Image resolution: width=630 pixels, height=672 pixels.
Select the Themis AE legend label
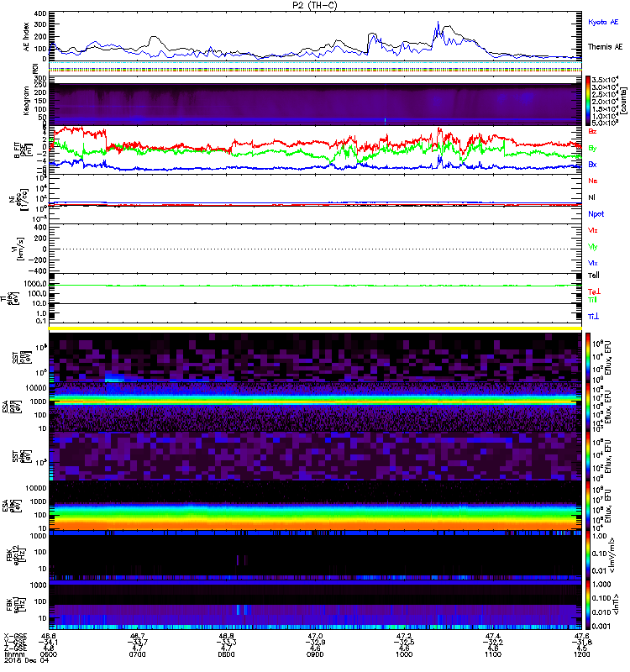605,47
